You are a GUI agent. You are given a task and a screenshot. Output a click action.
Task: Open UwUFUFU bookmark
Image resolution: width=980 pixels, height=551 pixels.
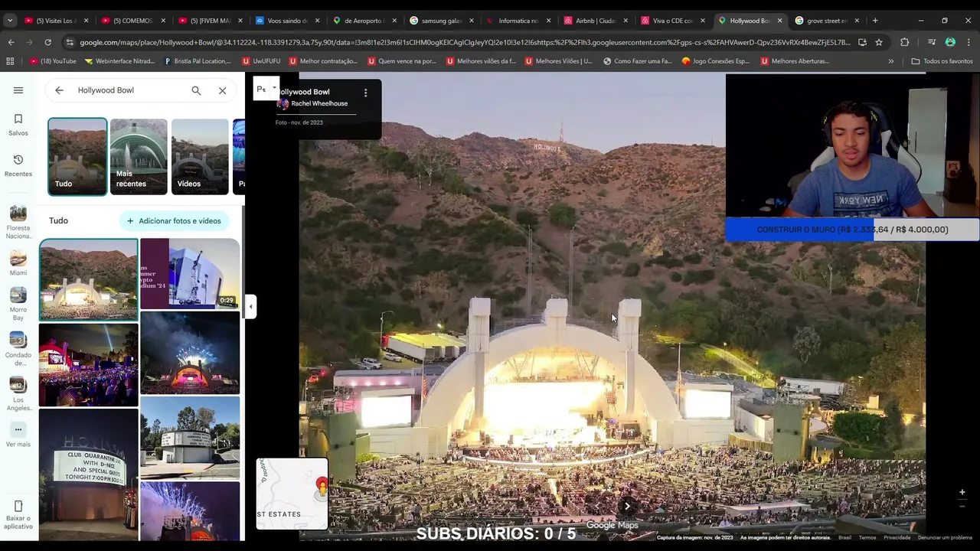click(x=261, y=61)
